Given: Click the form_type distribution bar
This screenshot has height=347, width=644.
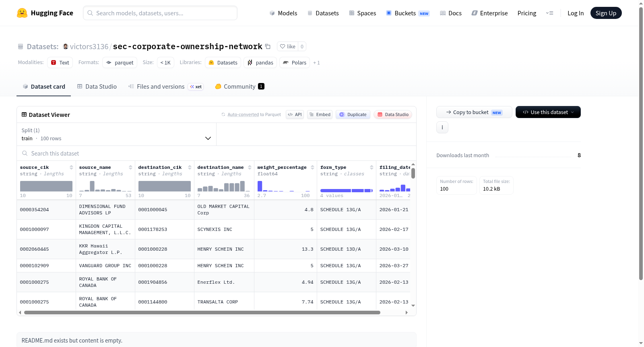Looking at the screenshot, I should click(347, 190).
